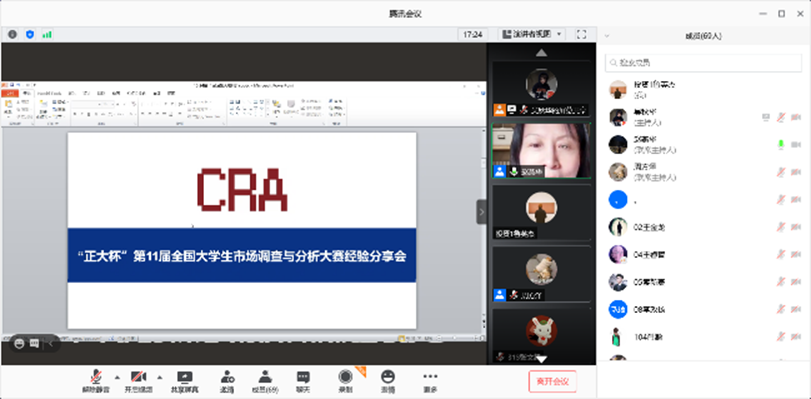811x399 pixels.
Task: Enter fullscreen mode with the expand icon
Action: pos(581,35)
